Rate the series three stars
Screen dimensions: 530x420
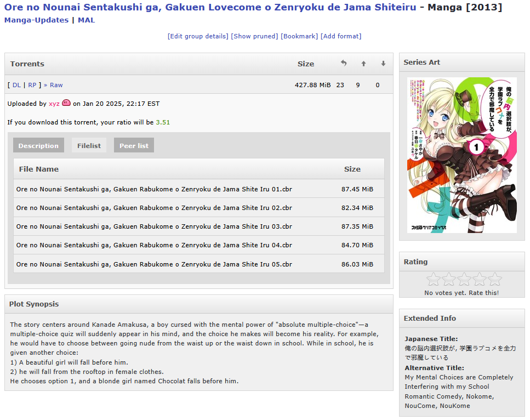click(464, 280)
